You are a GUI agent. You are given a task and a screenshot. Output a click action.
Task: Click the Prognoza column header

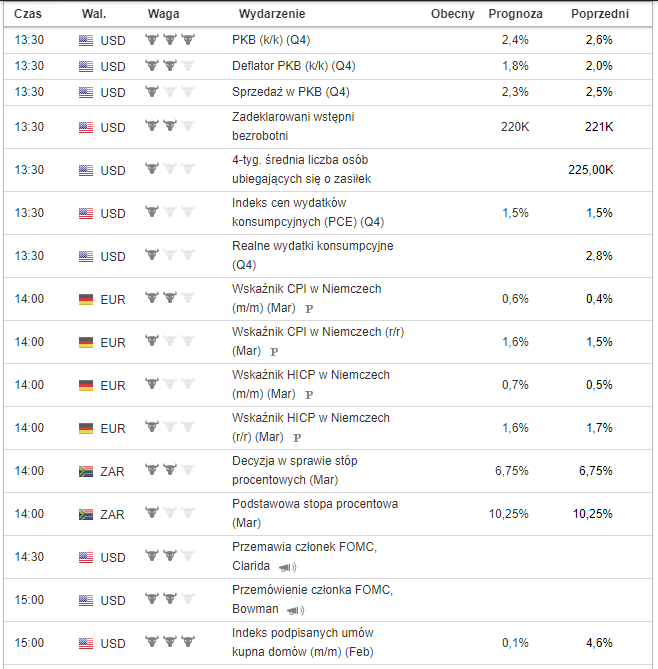(x=516, y=14)
